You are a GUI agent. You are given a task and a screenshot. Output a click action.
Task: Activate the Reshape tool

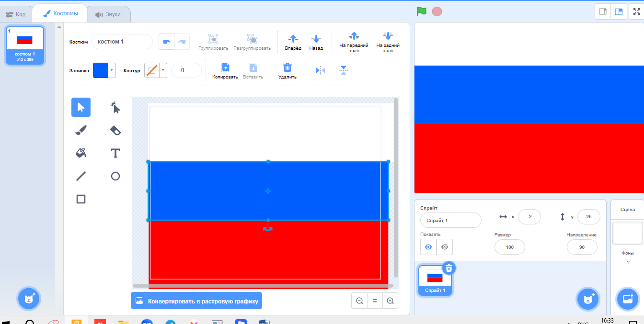tap(115, 107)
